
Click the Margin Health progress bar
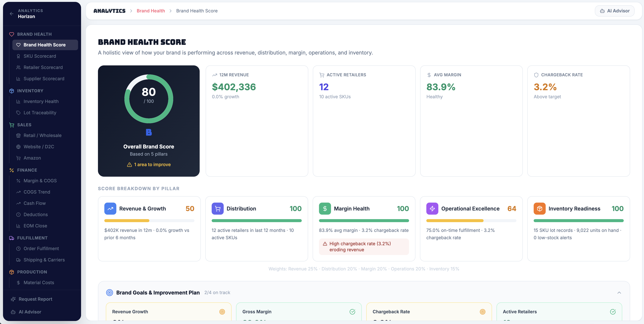364,221
